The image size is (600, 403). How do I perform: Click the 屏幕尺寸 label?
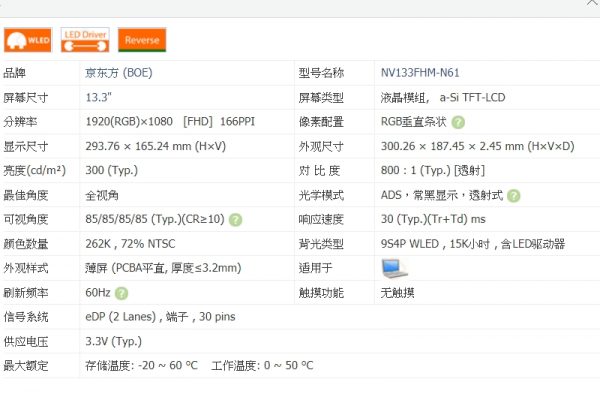pos(26,98)
